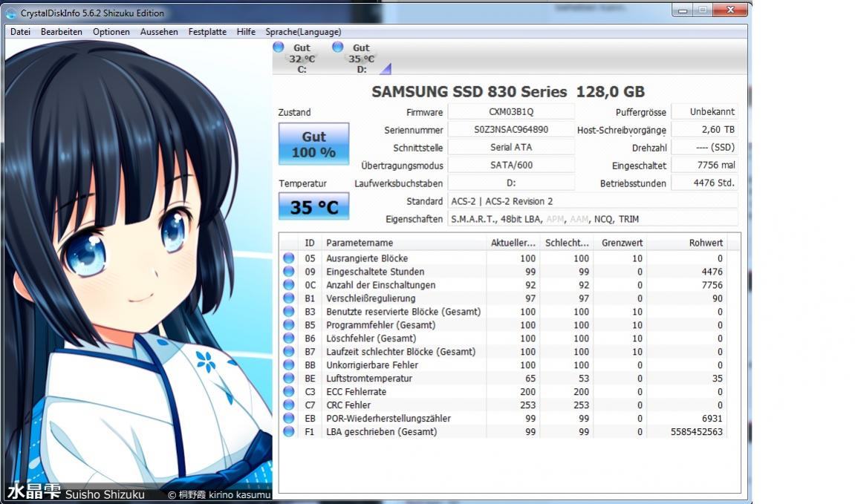
Task: Click the CrystalDiskInfo title bar icon
Action: tap(11, 13)
